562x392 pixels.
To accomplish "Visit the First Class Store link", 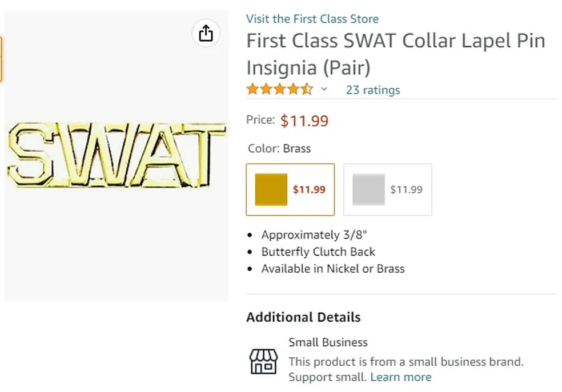I will click(x=312, y=19).
